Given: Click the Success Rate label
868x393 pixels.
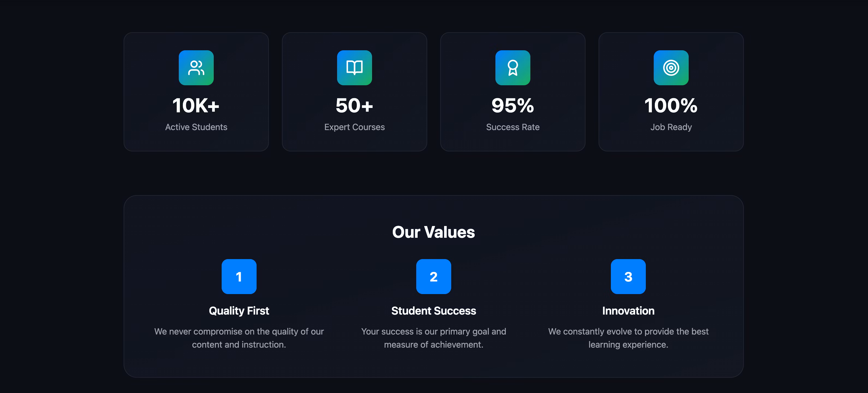Looking at the screenshot, I should [513, 127].
